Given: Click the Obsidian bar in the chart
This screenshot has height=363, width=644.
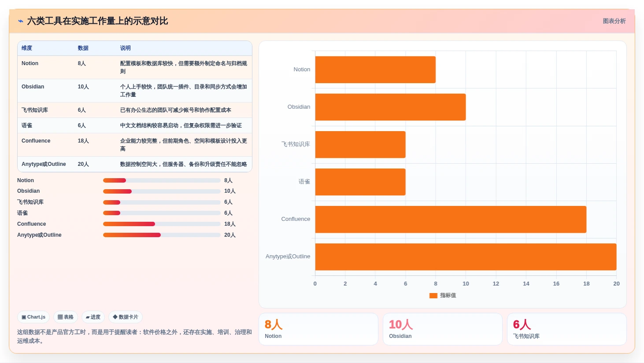Looking at the screenshot, I should pos(390,107).
